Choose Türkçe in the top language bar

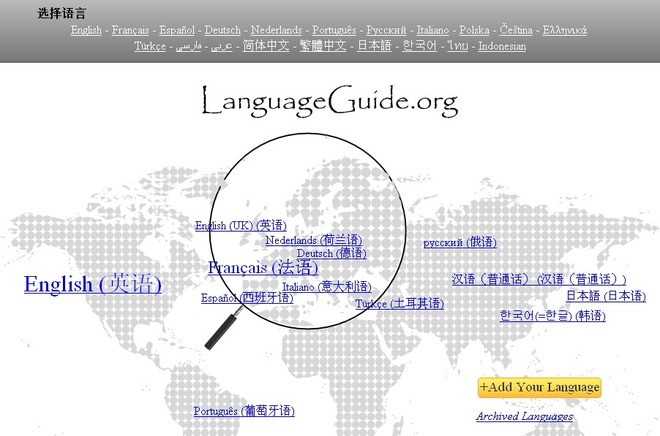click(150, 46)
